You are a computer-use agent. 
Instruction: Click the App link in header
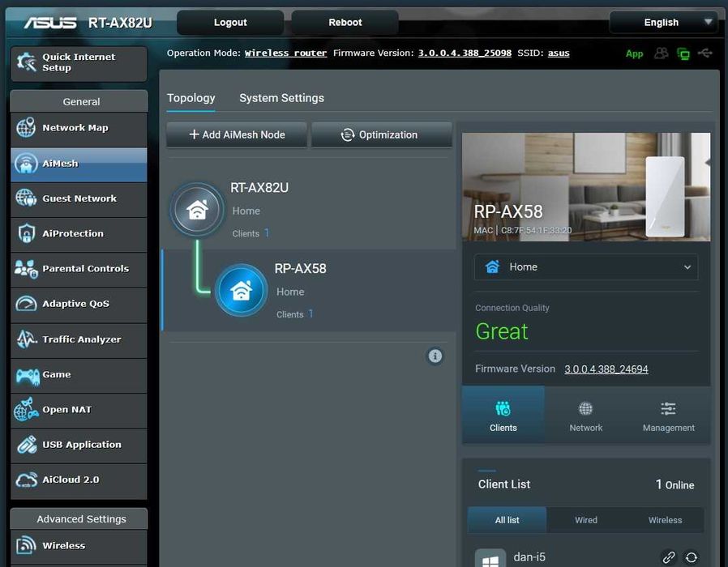634,53
